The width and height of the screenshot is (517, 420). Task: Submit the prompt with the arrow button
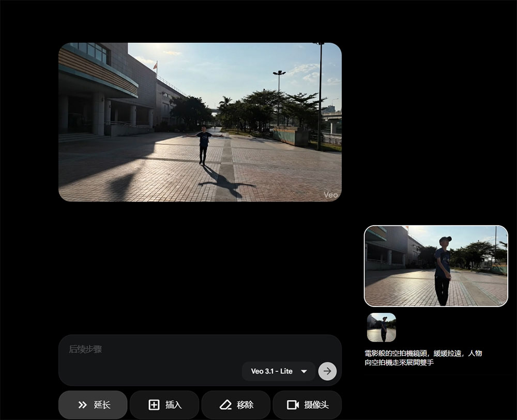click(327, 371)
